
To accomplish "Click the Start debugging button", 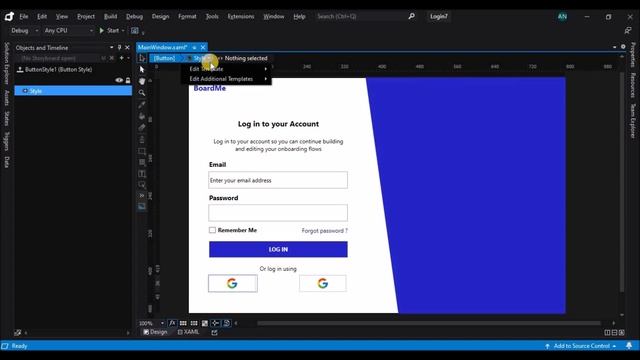I will click(109, 31).
